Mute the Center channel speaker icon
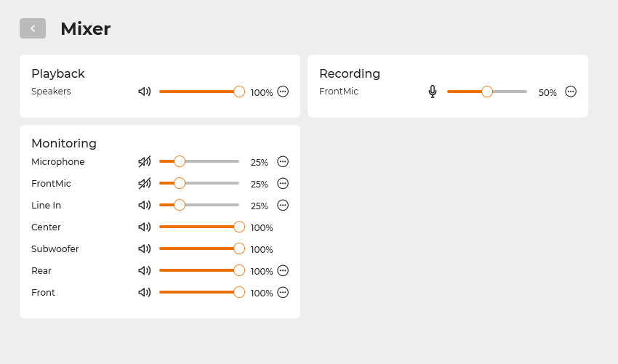618x364 pixels. click(x=145, y=227)
